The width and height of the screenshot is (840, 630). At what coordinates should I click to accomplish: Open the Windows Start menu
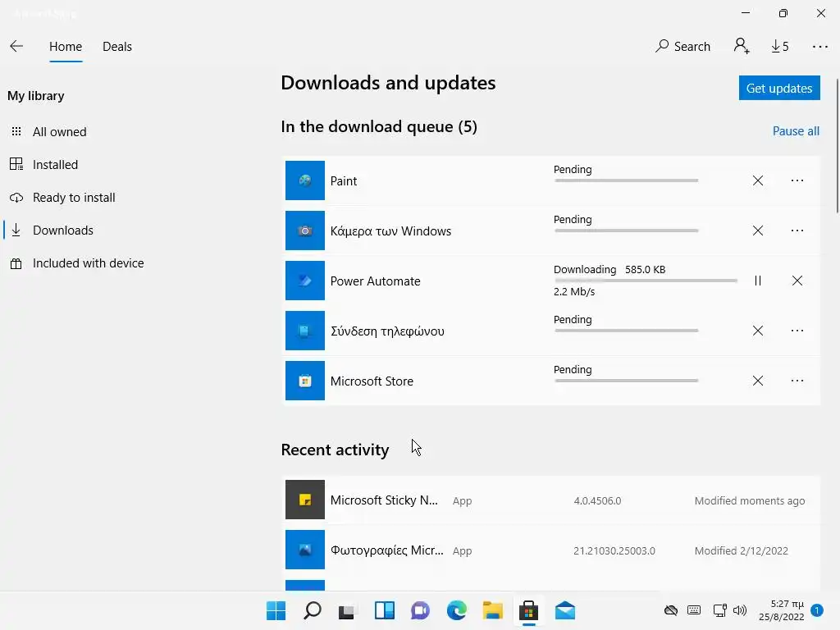click(276, 610)
